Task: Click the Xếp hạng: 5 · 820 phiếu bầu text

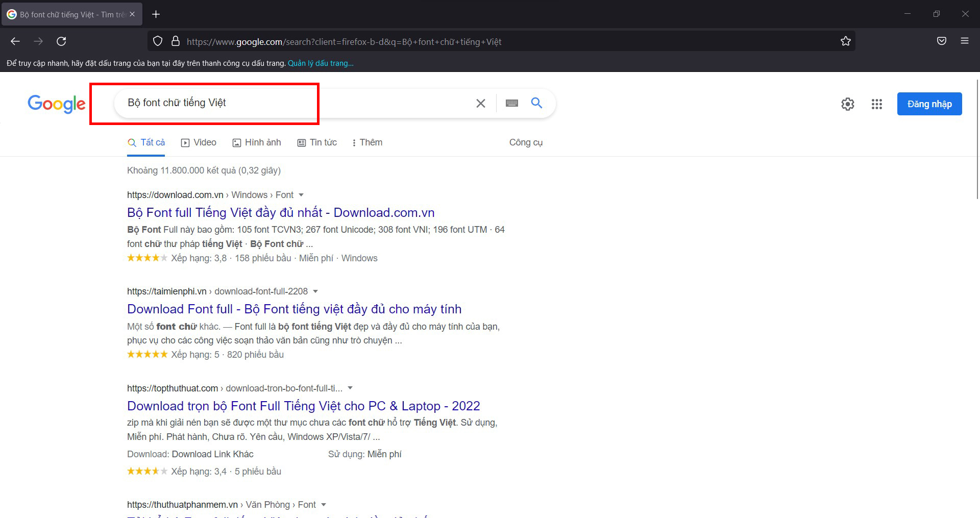Action: (x=227, y=355)
